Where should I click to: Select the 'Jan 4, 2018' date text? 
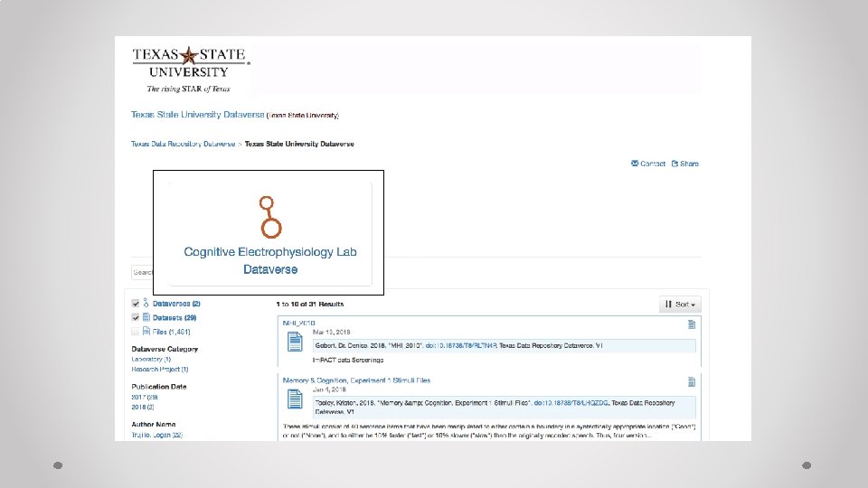coord(329,389)
